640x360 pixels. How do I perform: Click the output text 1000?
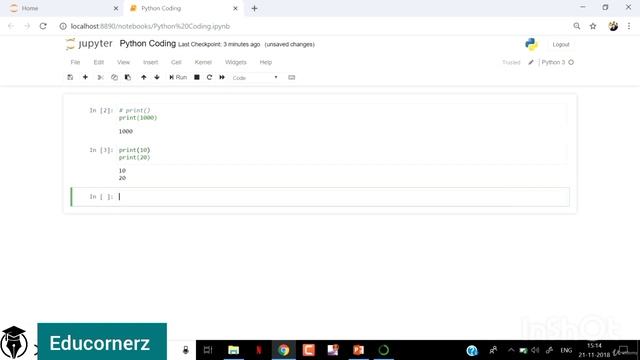pos(126,131)
